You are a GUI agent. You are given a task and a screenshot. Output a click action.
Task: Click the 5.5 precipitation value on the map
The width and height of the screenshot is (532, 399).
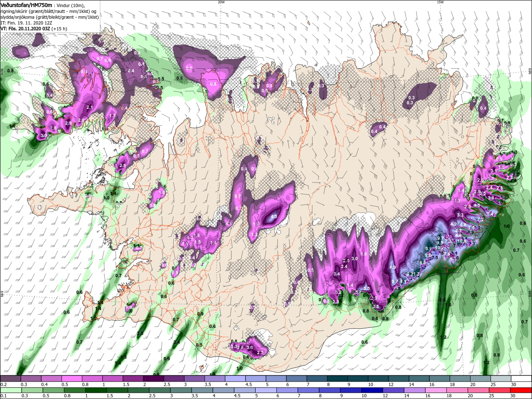367,288
